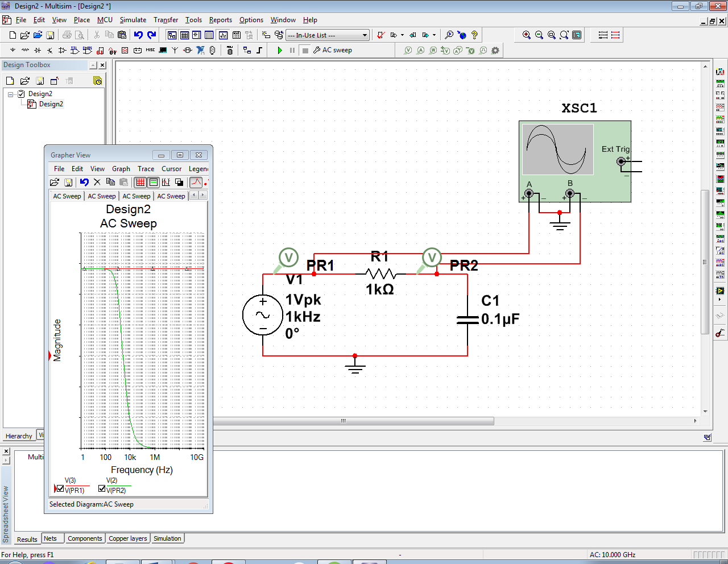This screenshot has height=564, width=728.
Task: Open Graph menu in Grapher View
Action: tap(121, 169)
